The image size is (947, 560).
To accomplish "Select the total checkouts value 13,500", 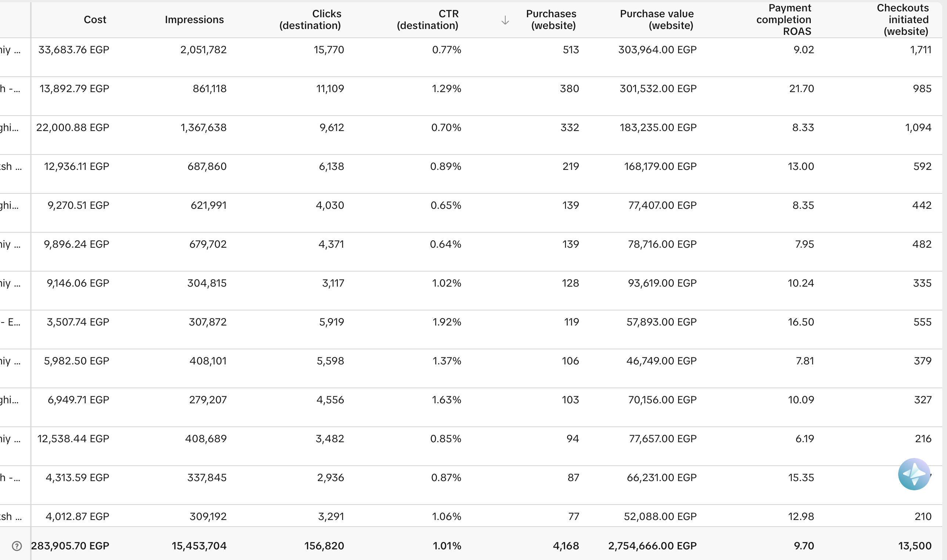I will pyautogui.click(x=915, y=546).
